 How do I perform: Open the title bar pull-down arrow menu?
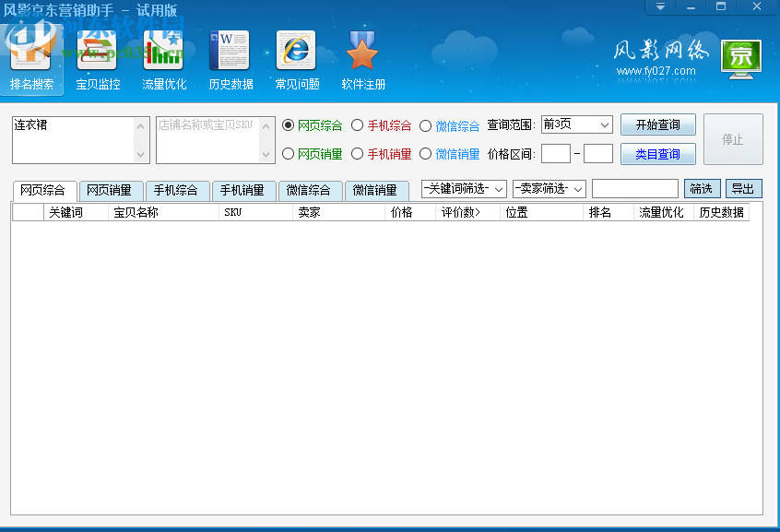660,7
